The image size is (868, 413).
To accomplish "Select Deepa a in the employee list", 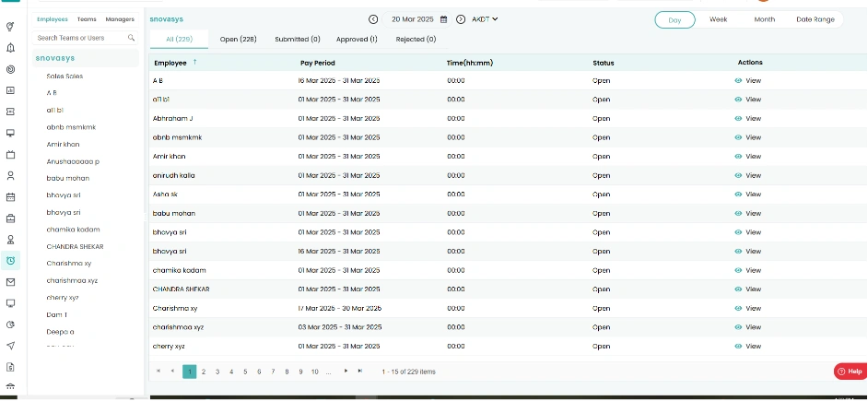I will point(60,332).
